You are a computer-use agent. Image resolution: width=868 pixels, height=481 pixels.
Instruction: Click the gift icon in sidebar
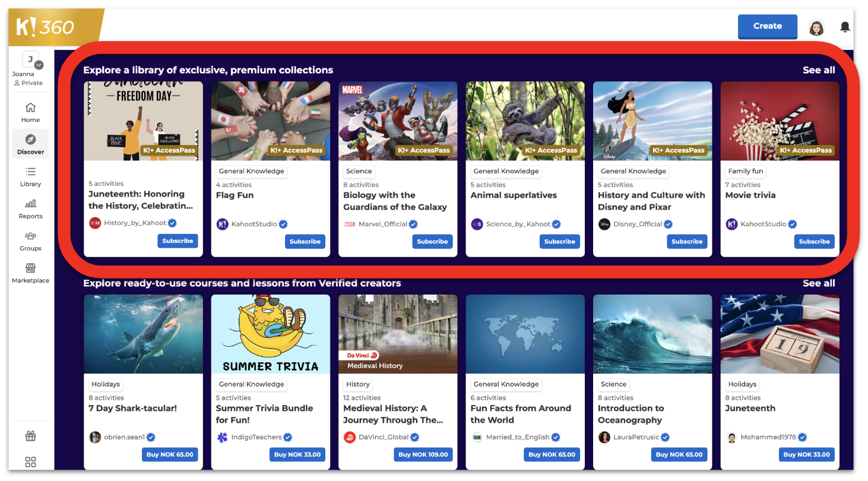[x=30, y=436]
